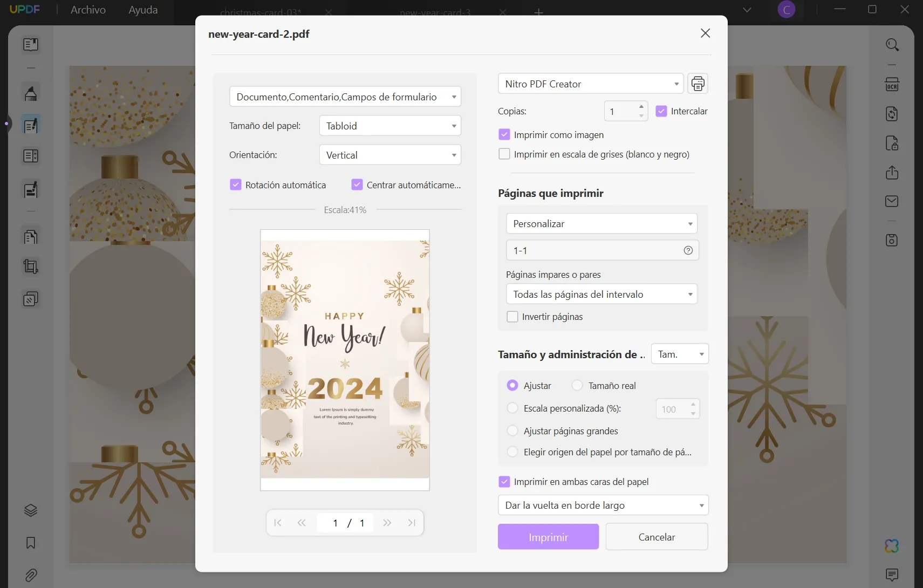
Task: Open the user account avatar C
Action: coord(787,10)
